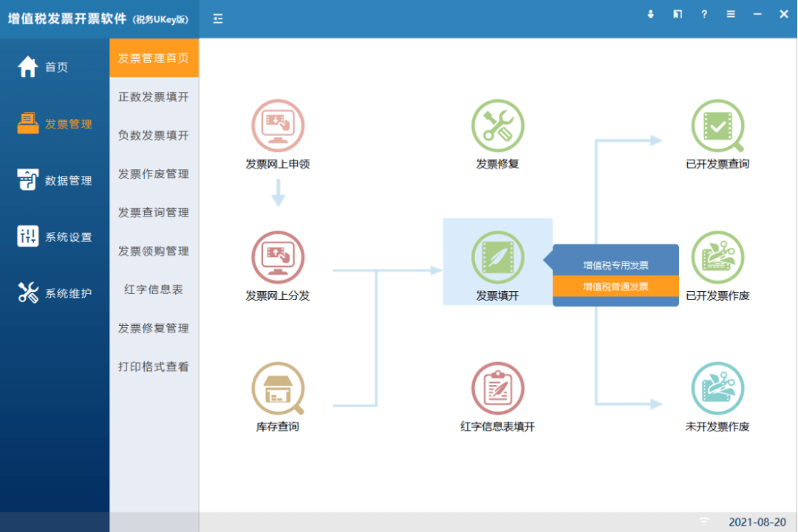Open help with the question mark icon

pos(704,14)
